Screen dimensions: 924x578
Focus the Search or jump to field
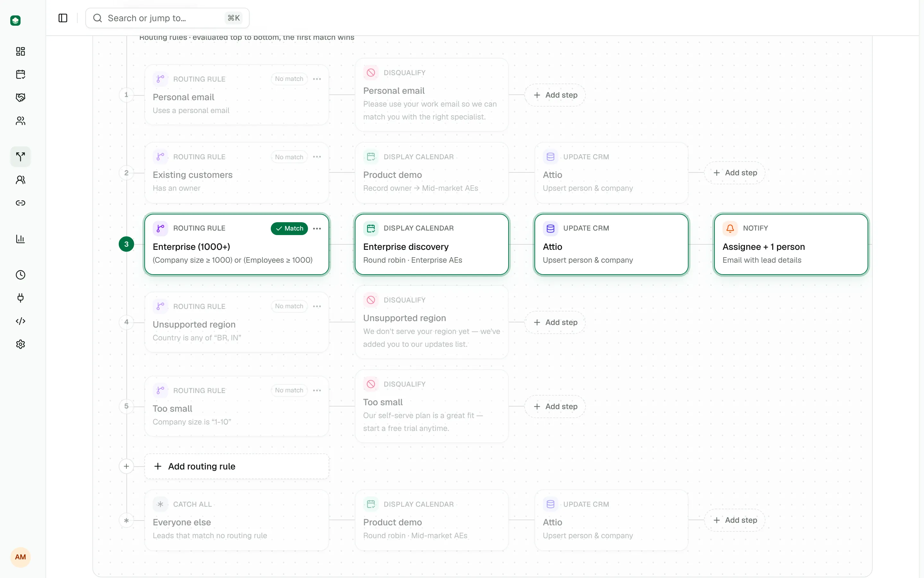(x=167, y=18)
